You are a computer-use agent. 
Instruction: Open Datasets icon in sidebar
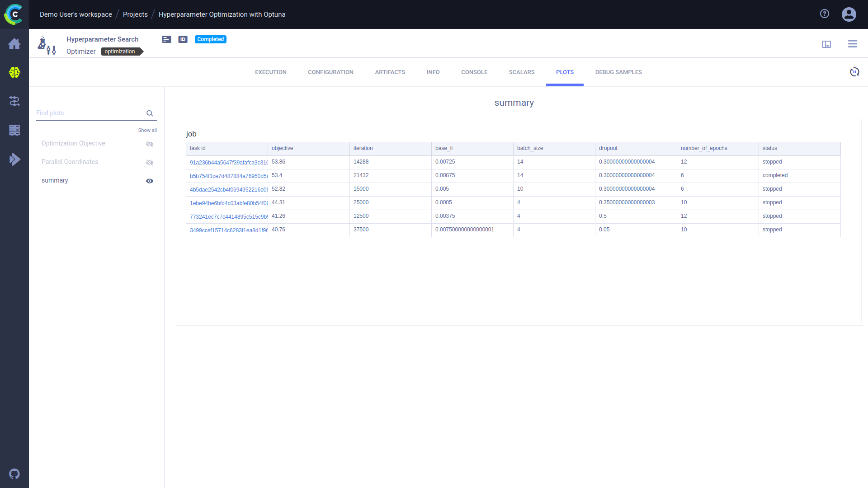(x=14, y=130)
